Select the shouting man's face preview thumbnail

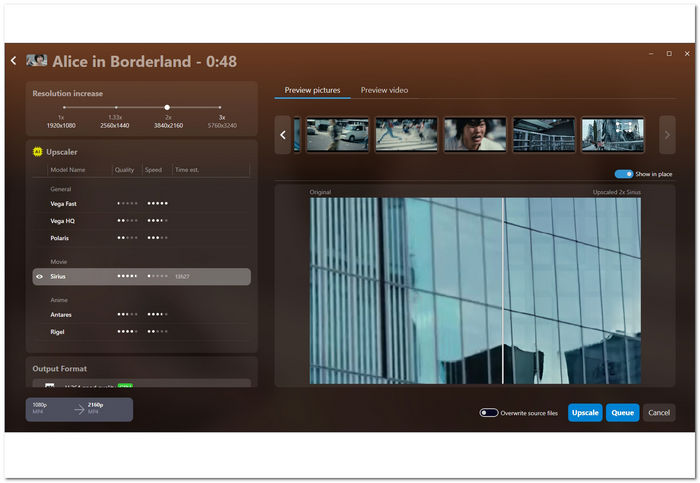(475, 134)
